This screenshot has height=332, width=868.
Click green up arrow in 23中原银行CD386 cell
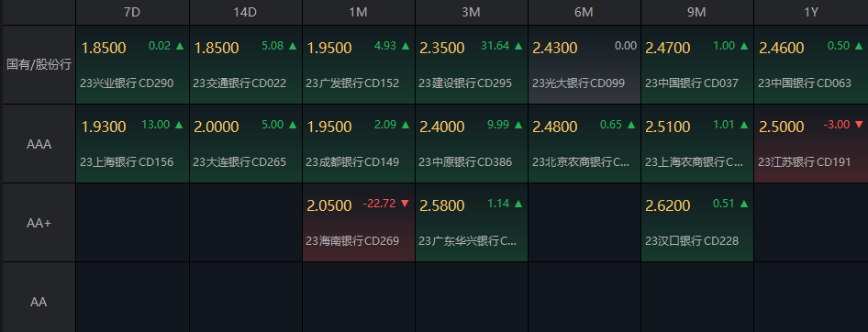tap(518, 125)
